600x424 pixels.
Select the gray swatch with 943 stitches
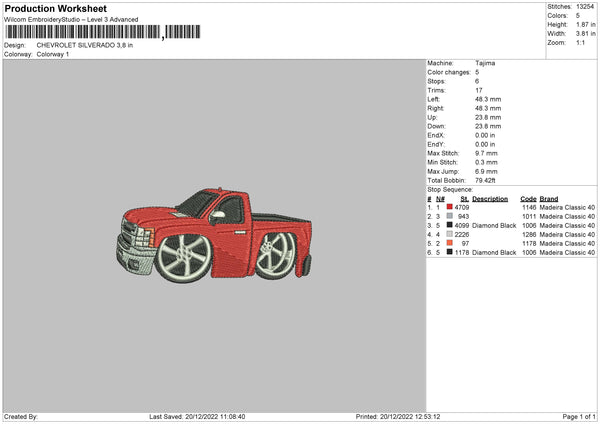(x=451, y=216)
